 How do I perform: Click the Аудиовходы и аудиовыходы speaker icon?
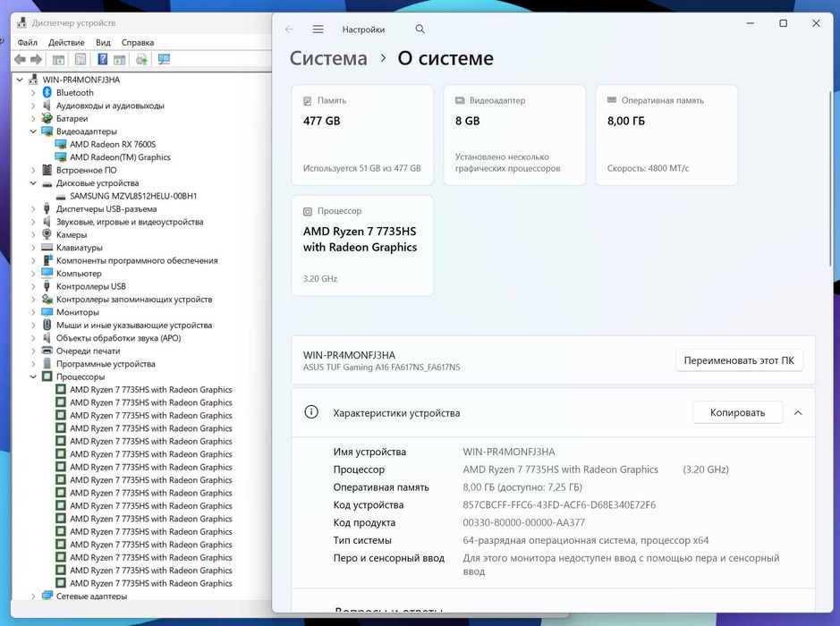(47, 106)
